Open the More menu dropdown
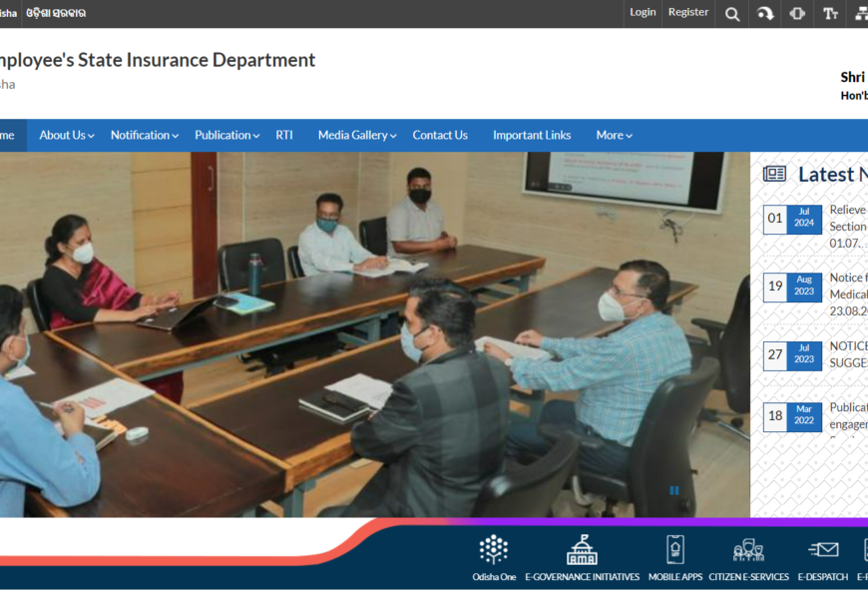 615,136
